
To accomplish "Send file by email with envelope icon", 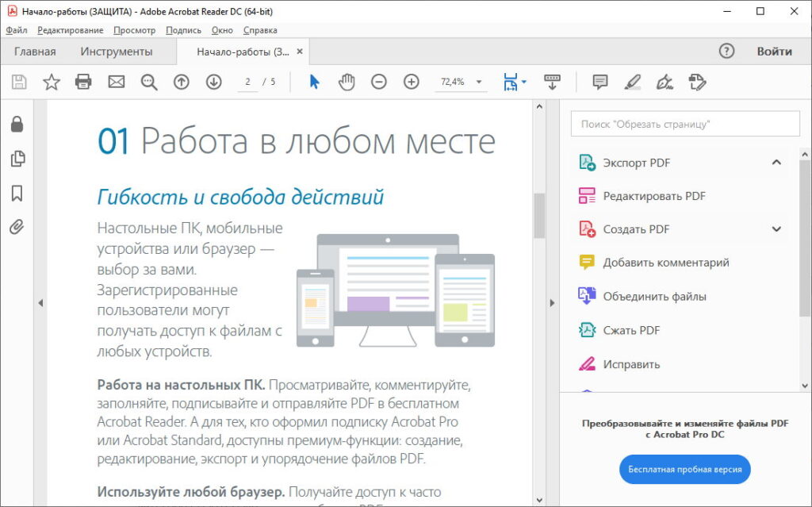I will [x=117, y=82].
